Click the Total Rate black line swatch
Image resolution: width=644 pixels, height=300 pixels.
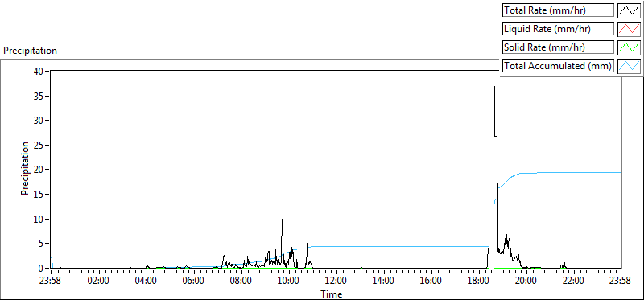[x=630, y=10]
